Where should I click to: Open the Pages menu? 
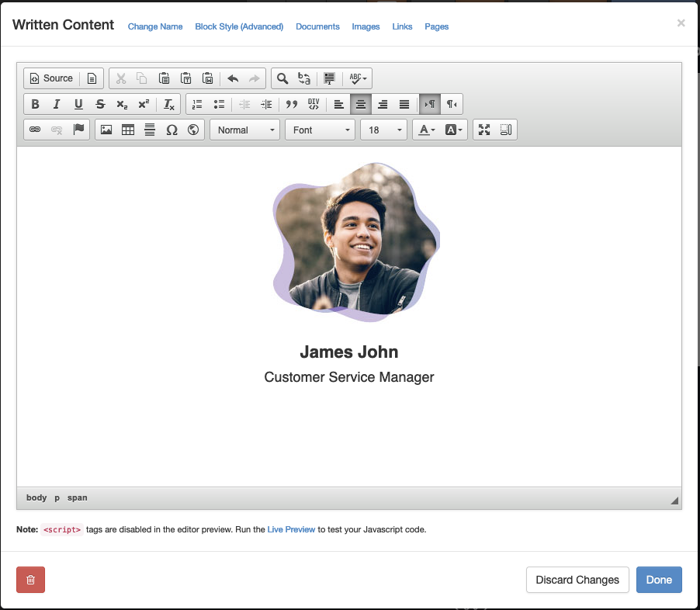click(437, 27)
